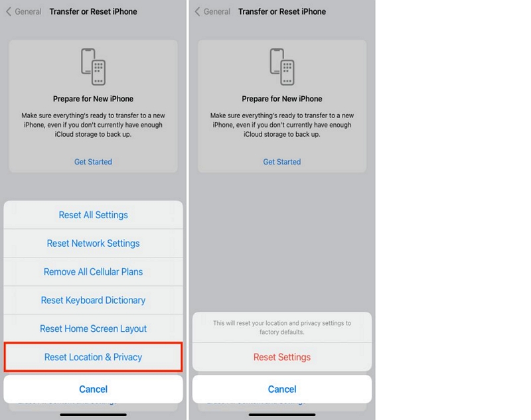The width and height of the screenshot is (531, 420).
Task: Tap Get Started link on left screen
Action: (x=93, y=162)
